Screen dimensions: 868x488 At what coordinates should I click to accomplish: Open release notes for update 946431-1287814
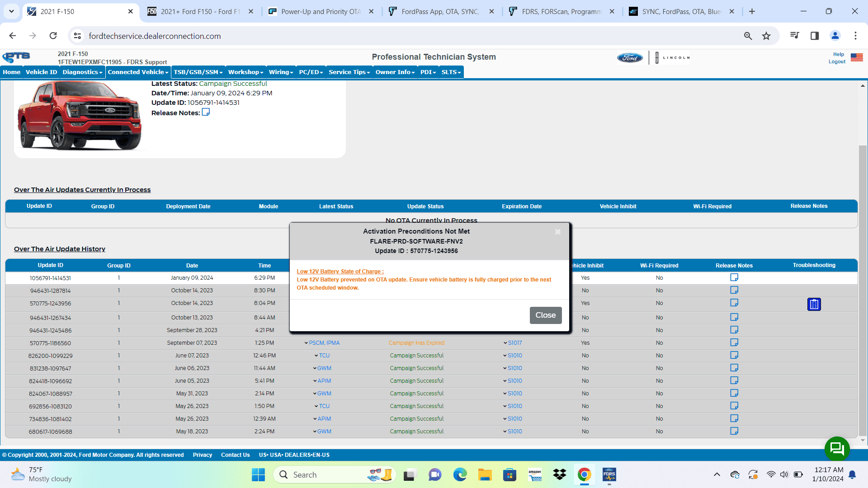[x=734, y=290]
